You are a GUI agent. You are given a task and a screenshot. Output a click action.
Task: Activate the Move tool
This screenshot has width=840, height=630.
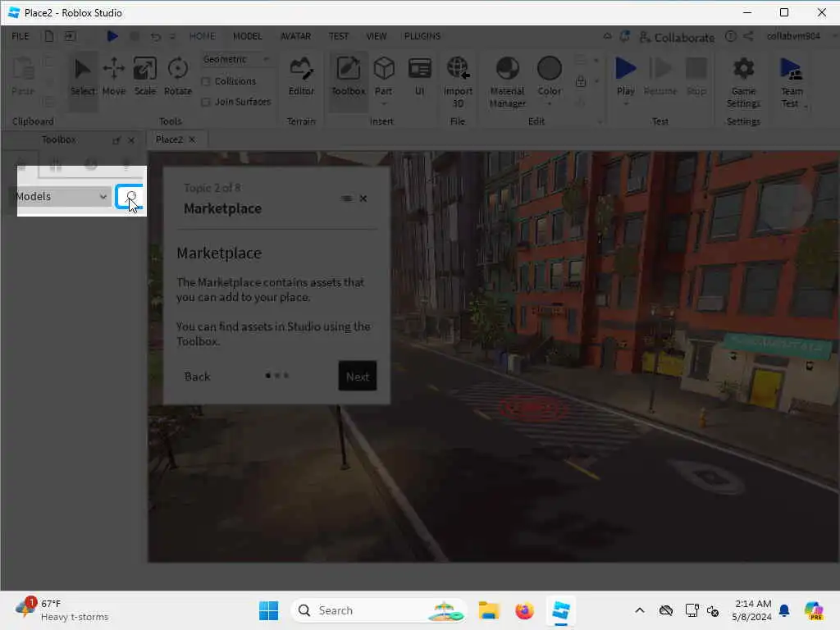(x=113, y=78)
